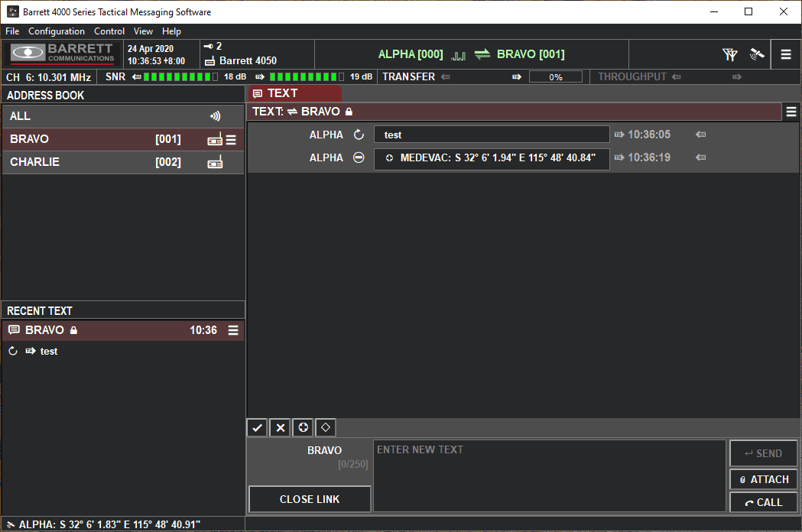Click the receive arrow icon on the MEDEVAC row

pos(701,157)
